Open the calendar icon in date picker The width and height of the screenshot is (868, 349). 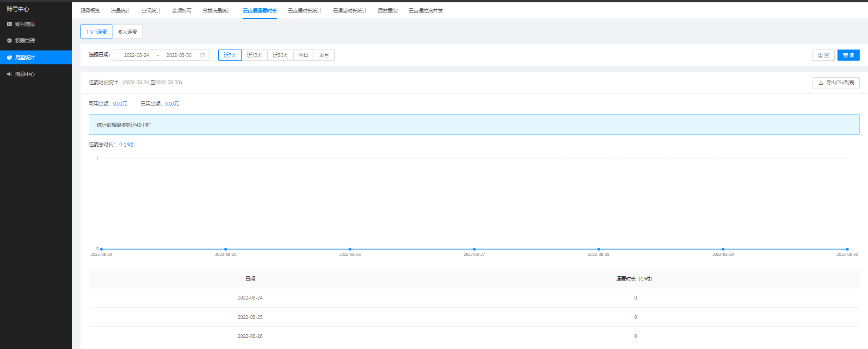[x=203, y=55]
